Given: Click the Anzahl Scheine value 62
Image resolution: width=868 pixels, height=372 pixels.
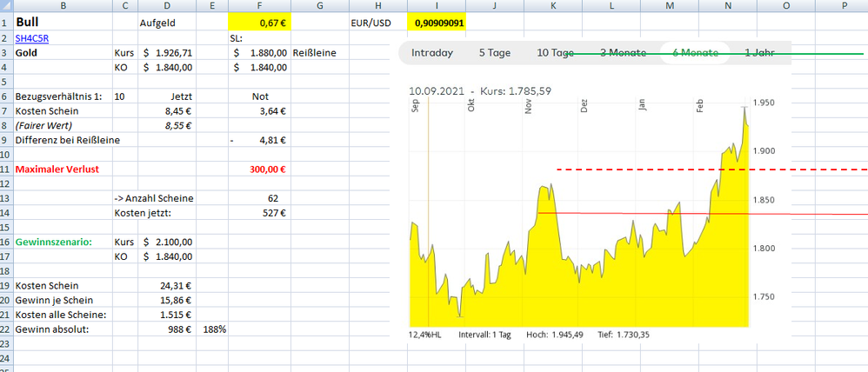Looking at the screenshot, I should coord(260,198).
